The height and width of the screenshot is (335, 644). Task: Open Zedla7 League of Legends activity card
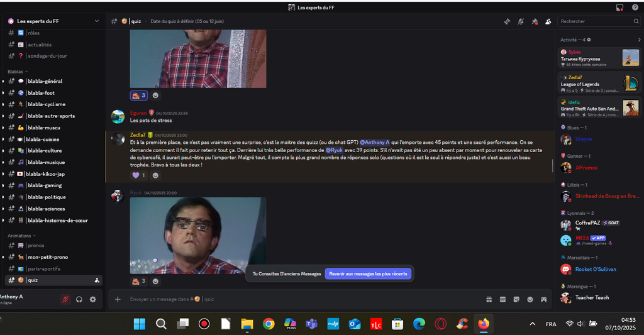(x=599, y=84)
